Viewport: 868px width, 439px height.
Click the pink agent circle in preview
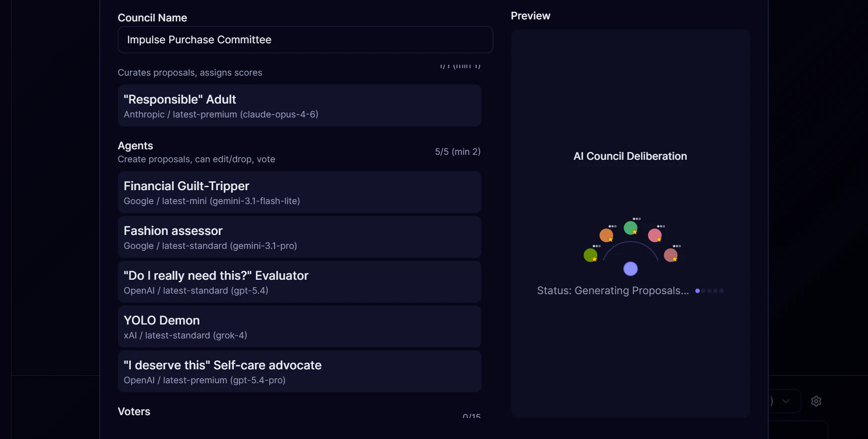coord(654,235)
